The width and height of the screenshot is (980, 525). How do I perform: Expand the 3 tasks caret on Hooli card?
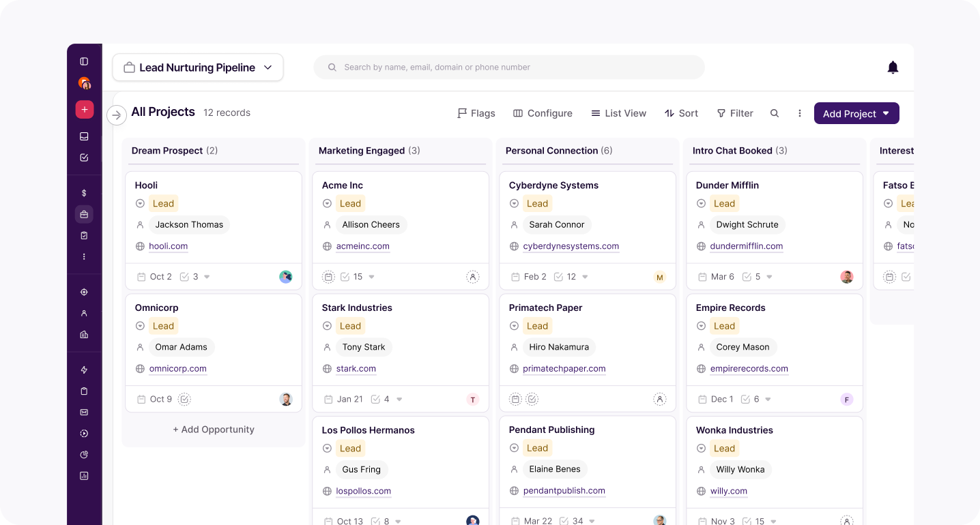click(x=207, y=277)
